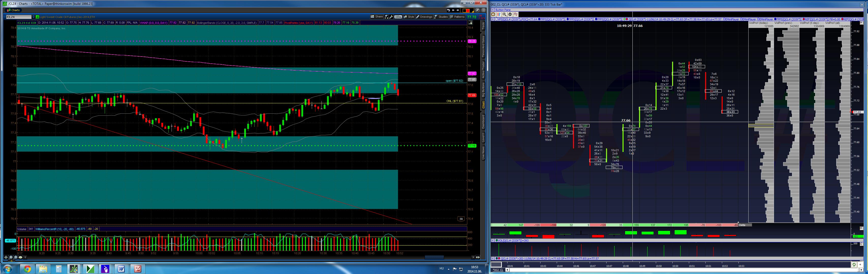
Task: Open the 333tk timeframe selector
Action: point(398,17)
